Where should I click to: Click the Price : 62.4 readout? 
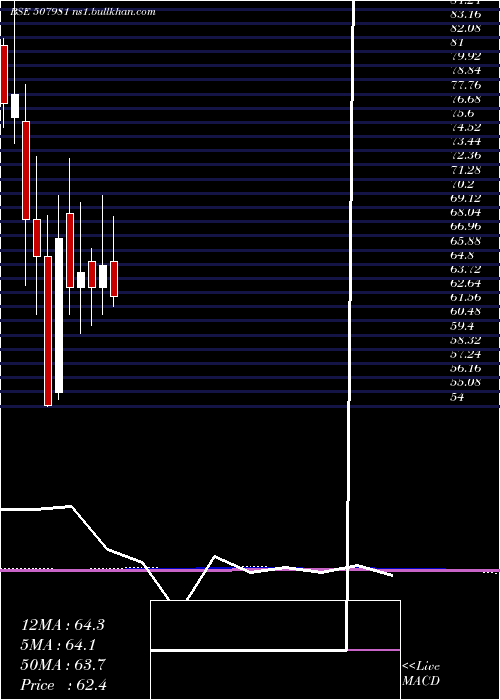(64, 685)
